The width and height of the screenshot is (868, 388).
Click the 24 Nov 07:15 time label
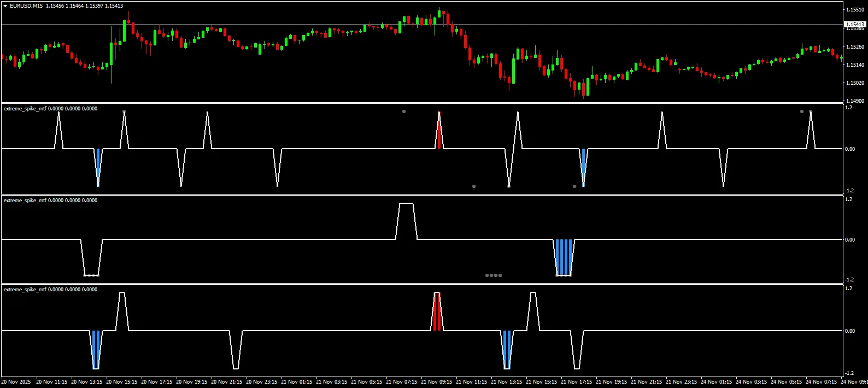821,382
